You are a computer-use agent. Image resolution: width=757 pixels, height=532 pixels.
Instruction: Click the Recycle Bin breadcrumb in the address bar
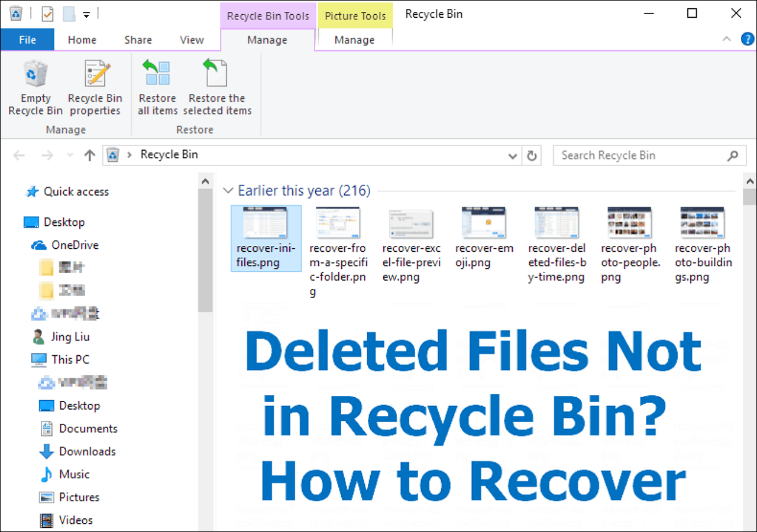click(169, 155)
